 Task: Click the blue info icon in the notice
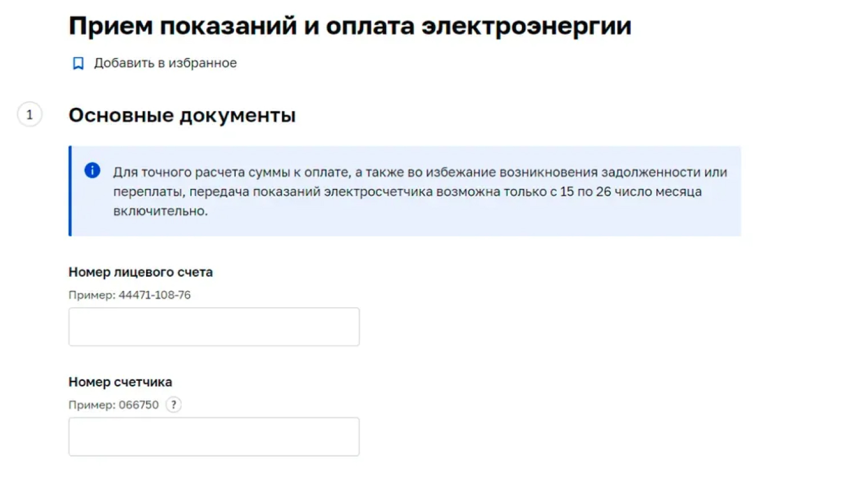93,170
